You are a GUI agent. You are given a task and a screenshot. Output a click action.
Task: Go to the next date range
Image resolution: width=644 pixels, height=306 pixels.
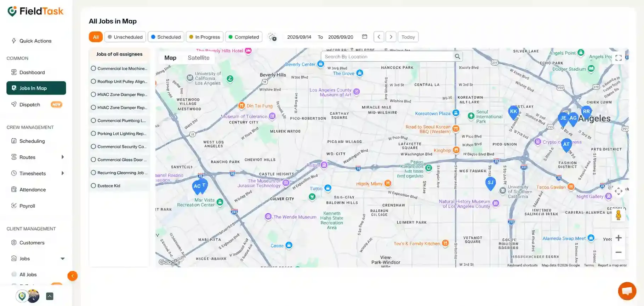tap(391, 37)
